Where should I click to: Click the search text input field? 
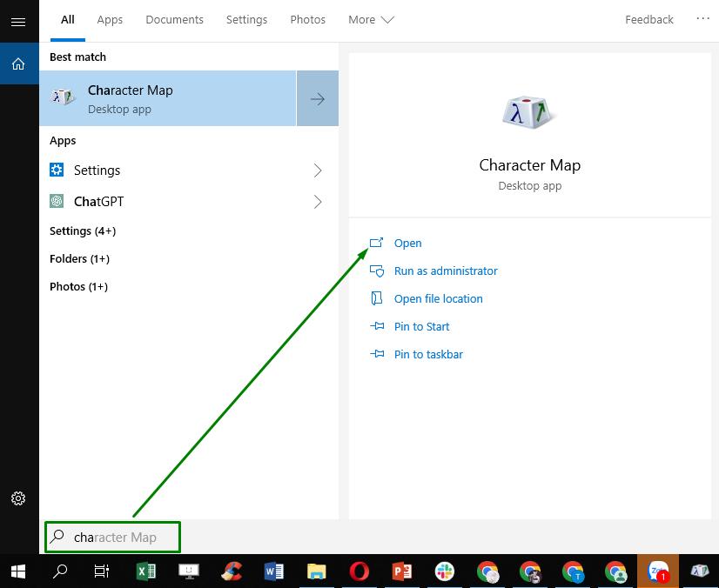pos(113,537)
